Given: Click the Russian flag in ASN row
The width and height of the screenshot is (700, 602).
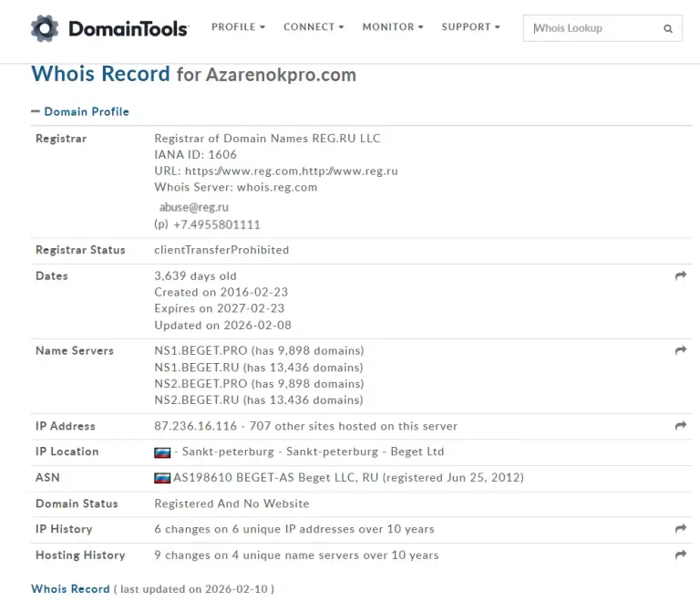Looking at the screenshot, I should [162, 478].
